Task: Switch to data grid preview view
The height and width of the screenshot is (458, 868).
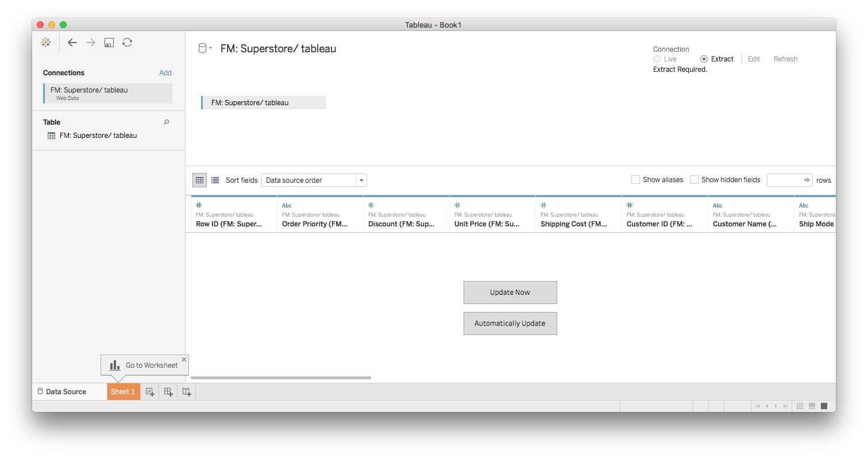Action: 199,180
